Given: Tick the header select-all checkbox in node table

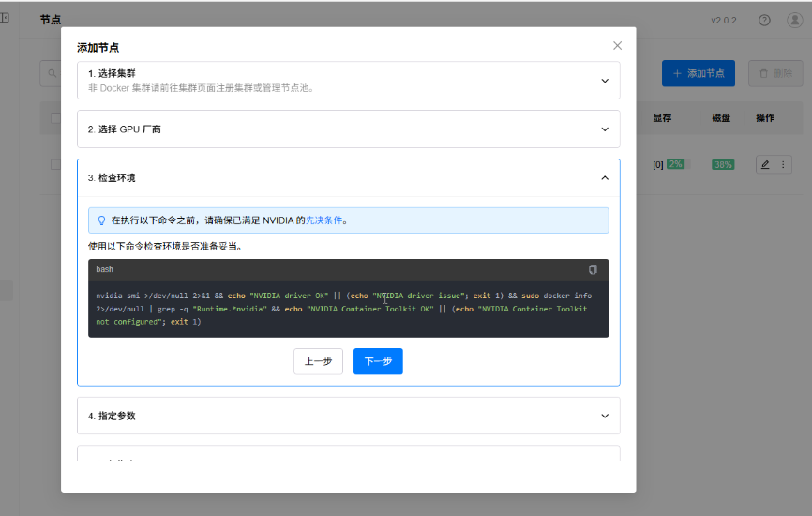Looking at the screenshot, I should coord(55,118).
